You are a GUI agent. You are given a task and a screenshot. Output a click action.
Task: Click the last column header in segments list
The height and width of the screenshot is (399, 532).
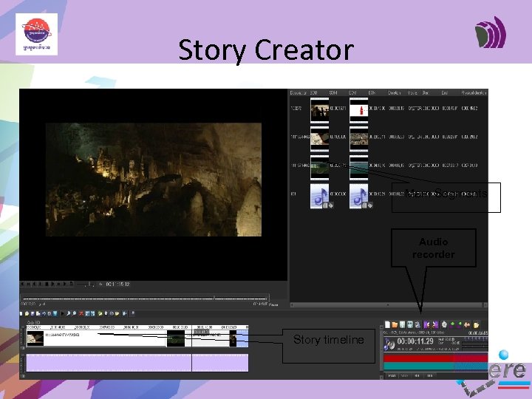pyautogui.click(x=474, y=92)
